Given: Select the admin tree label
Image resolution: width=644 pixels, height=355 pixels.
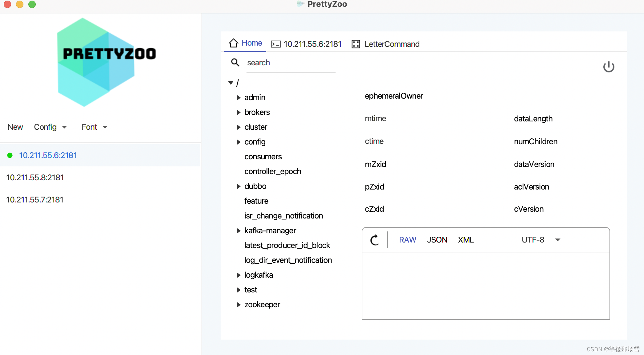Looking at the screenshot, I should click(x=255, y=98).
